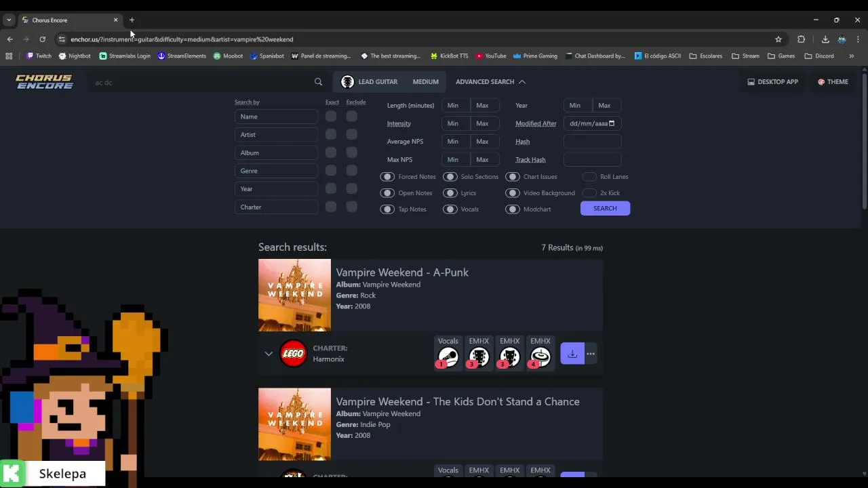Toggle the Roll Lanes filter
The height and width of the screenshot is (488, 868).
click(x=589, y=177)
